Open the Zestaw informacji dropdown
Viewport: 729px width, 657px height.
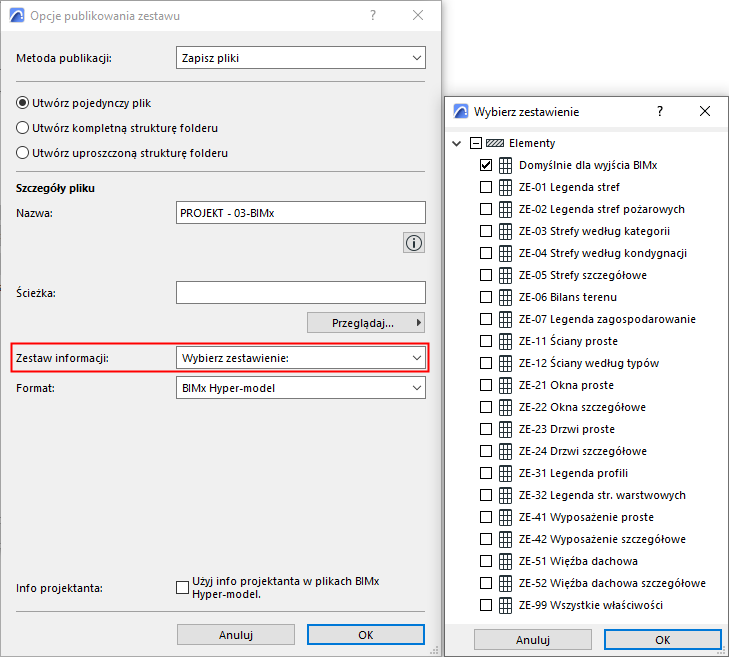pos(300,358)
